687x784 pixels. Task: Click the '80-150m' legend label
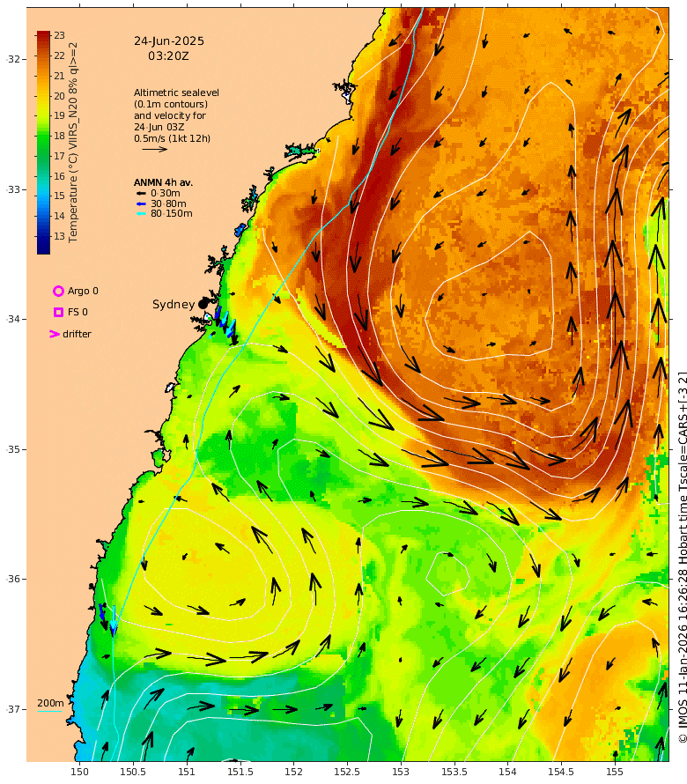[172, 213]
